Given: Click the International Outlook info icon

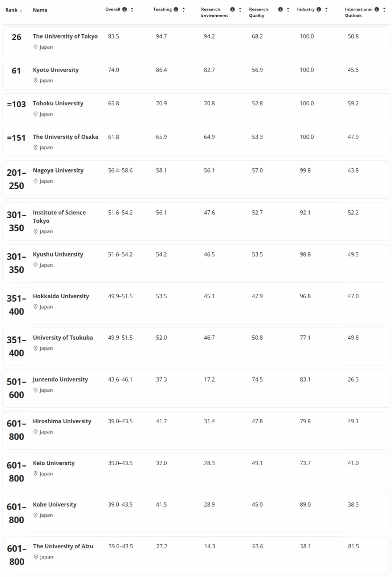Looking at the screenshot, I should pyautogui.click(x=377, y=9).
